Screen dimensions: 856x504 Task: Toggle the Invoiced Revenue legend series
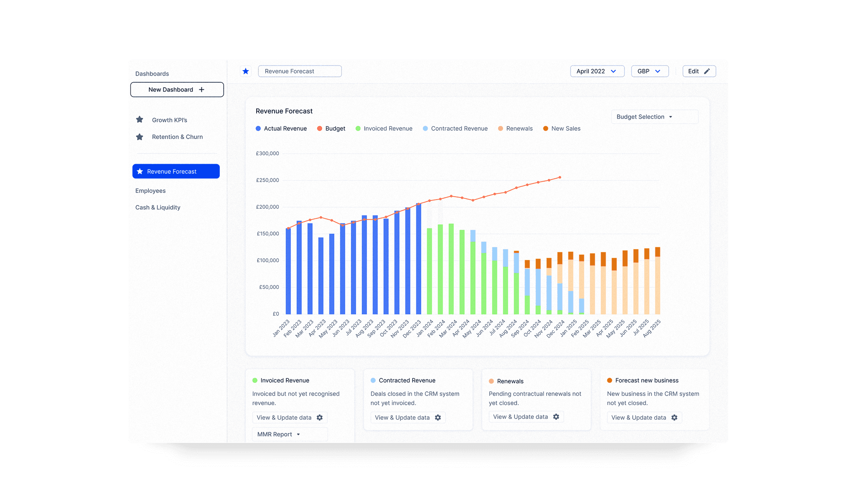384,129
